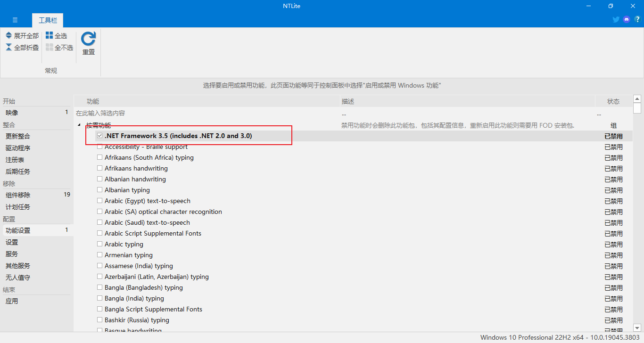
Task: Click the vertical scrollbar thumb
Action: click(637, 108)
